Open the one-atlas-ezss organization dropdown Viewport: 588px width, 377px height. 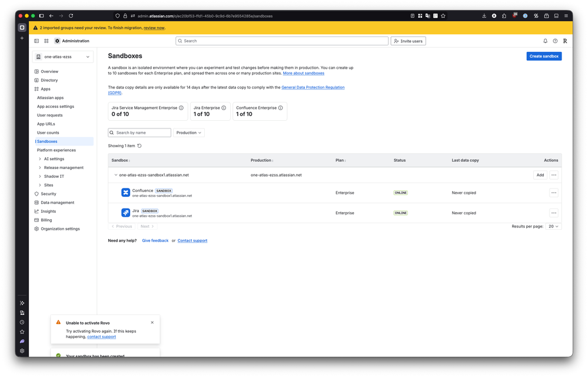(62, 57)
